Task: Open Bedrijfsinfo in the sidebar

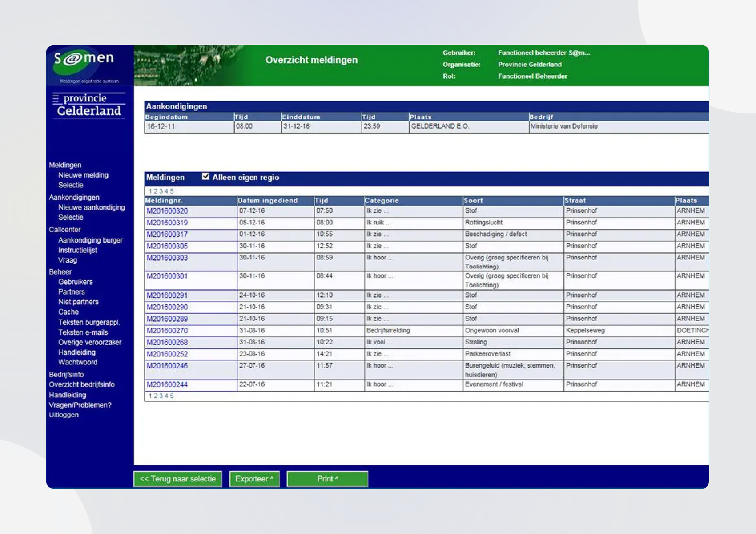Action: click(66, 375)
